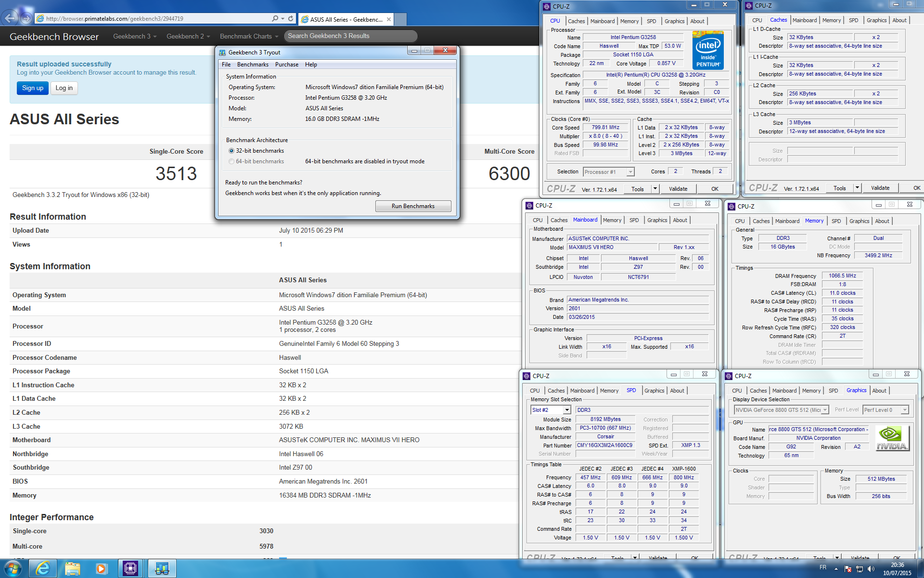Open Tools dropdown arrow in CPU-Z CPU window
Screen dimensions: 924x578
655,189
